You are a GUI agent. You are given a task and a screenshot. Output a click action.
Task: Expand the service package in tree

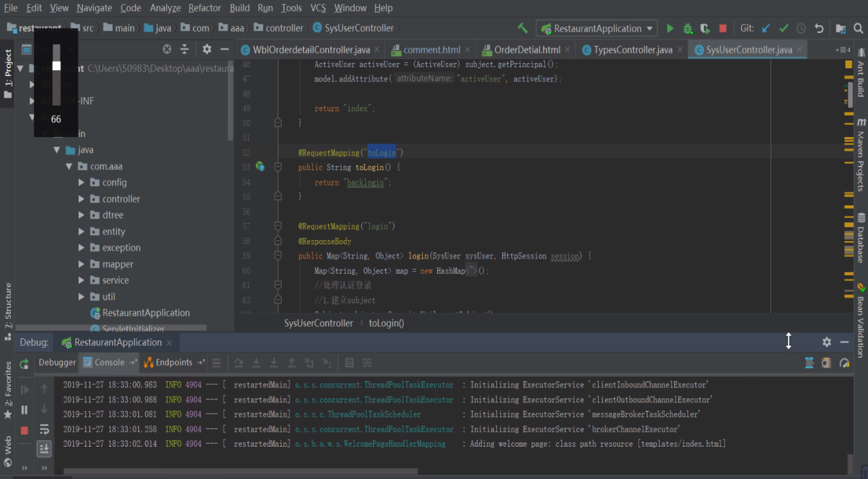point(81,280)
